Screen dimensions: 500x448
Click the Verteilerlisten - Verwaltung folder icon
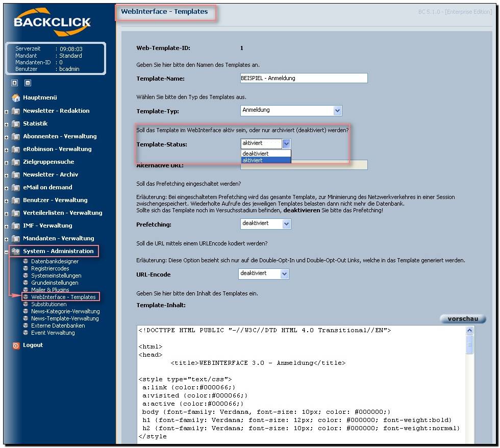tap(16, 213)
